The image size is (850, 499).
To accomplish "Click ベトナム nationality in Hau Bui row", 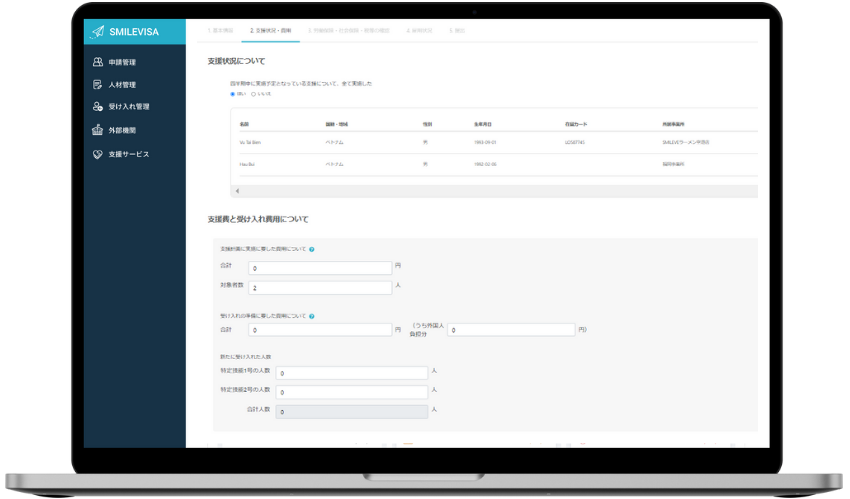I will 334,164.
